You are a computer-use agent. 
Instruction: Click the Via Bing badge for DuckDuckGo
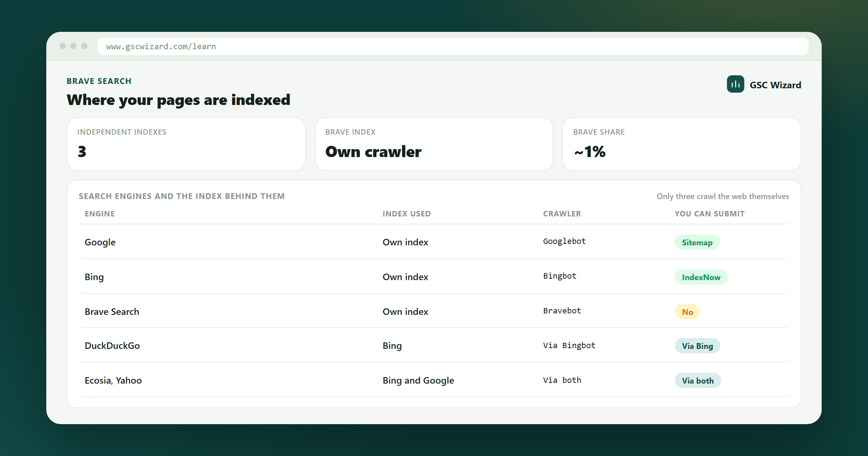click(x=697, y=346)
